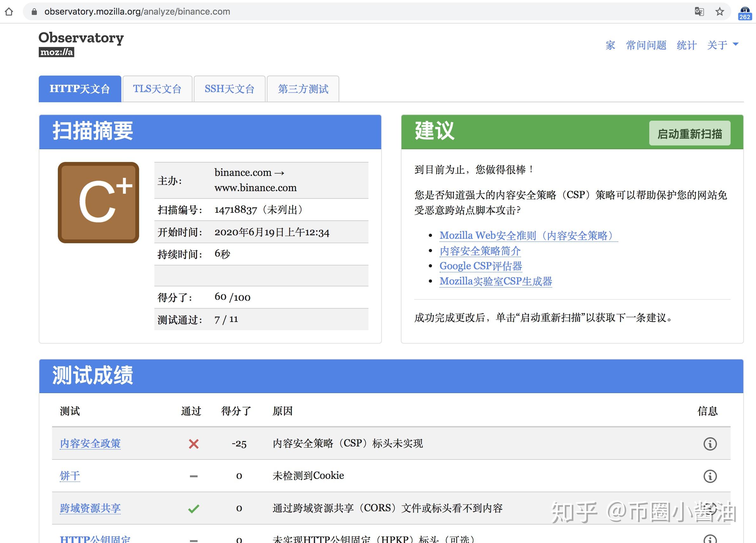Screen dimensions: 756x543
Task: Open 内容安全策略简介 link
Action: (x=480, y=251)
